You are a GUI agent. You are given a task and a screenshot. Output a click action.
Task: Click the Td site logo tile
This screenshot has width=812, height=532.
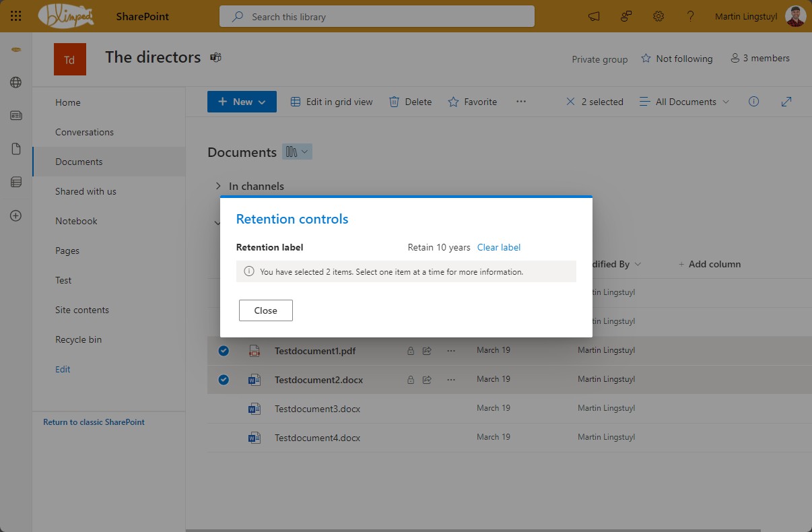pyautogui.click(x=70, y=59)
